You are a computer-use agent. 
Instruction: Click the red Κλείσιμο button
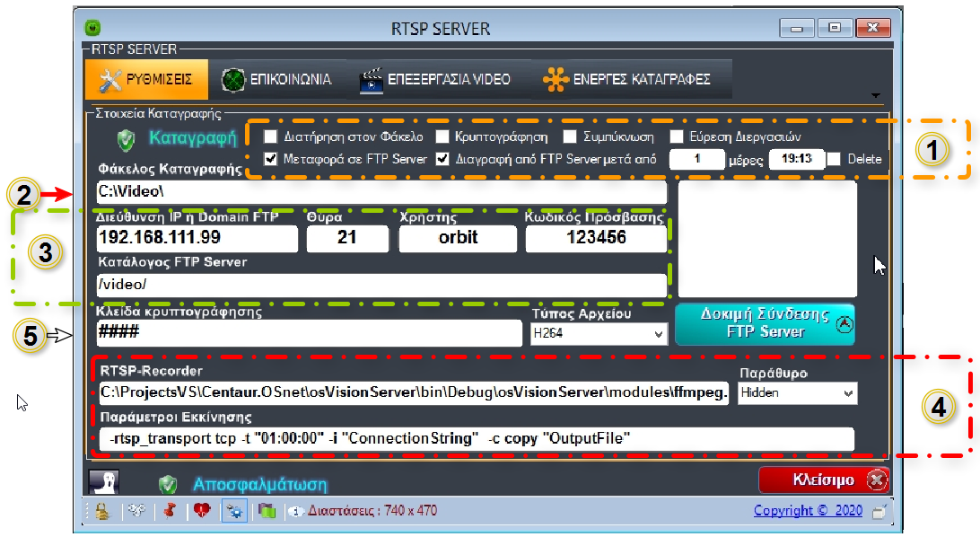tap(824, 480)
